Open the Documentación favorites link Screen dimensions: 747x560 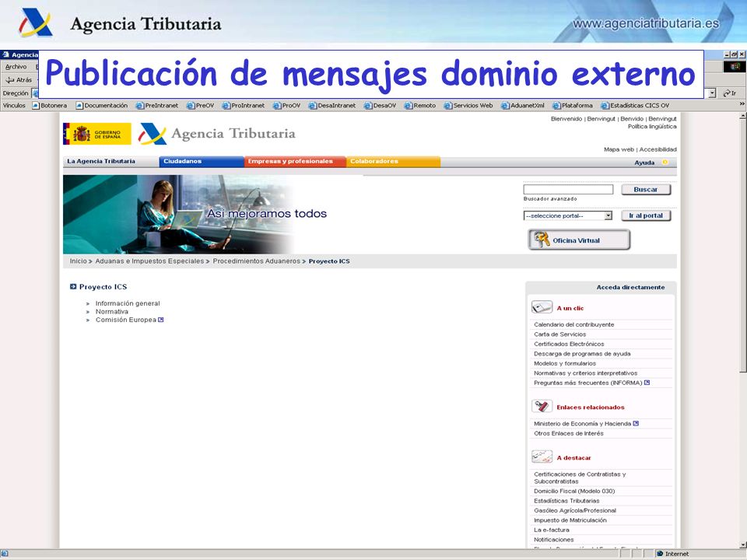pyautogui.click(x=101, y=106)
